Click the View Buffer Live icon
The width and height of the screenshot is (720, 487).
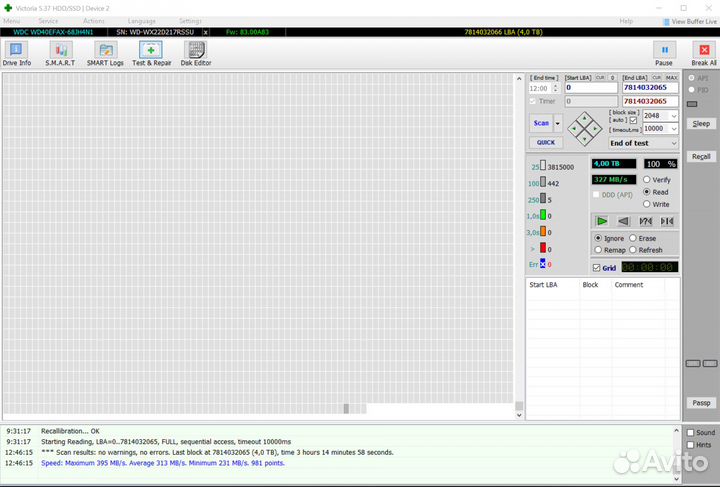pos(666,22)
